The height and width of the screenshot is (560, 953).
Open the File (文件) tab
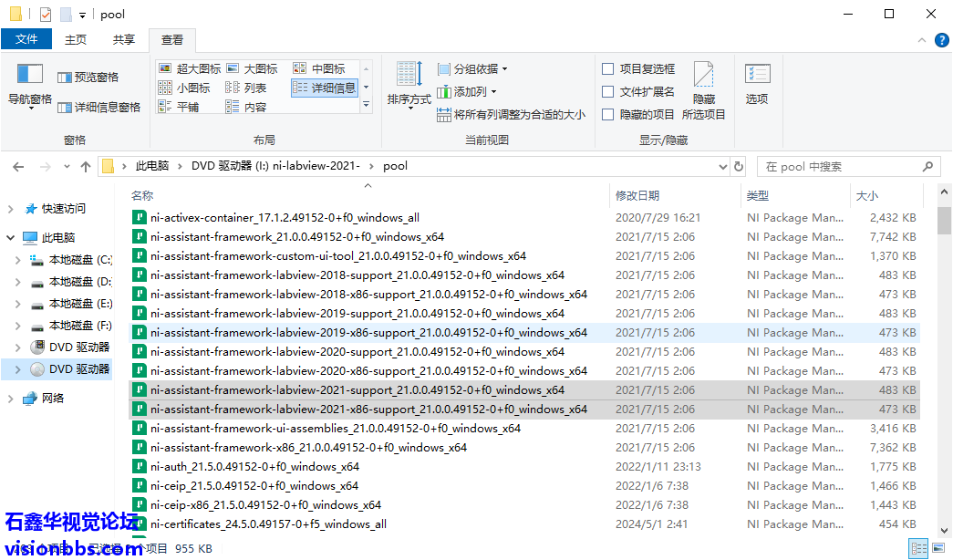pos(26,39)
